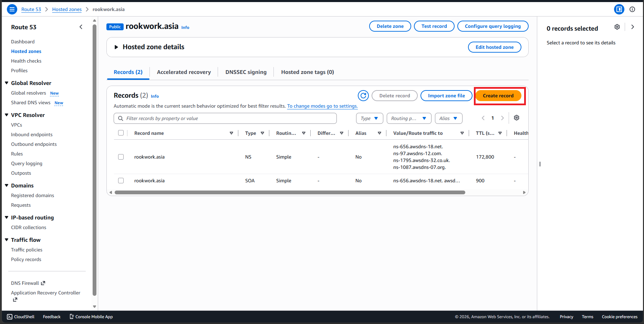The width and height of the screenshot is (644, 324).
Task: Open the hamburger navigation menu
Action: [12, 9]
